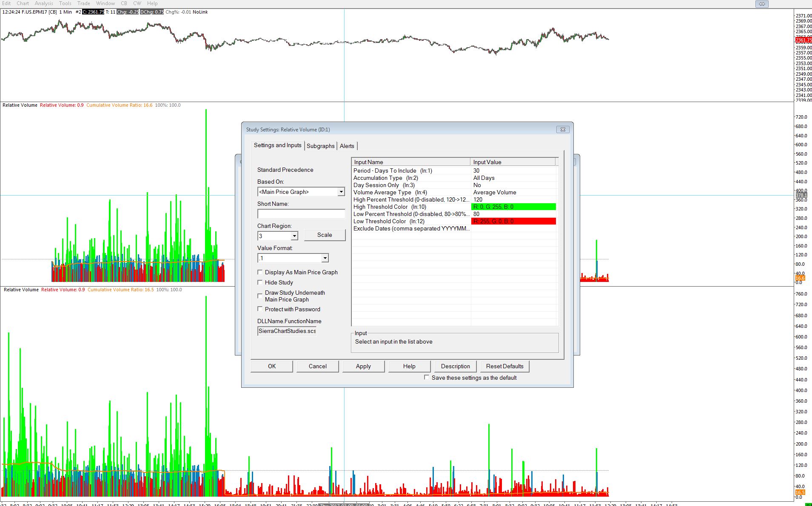Close the Study Settings dialog
Image resolution: width=812 pixels, height=506 pixels.
tap(563, 130)
